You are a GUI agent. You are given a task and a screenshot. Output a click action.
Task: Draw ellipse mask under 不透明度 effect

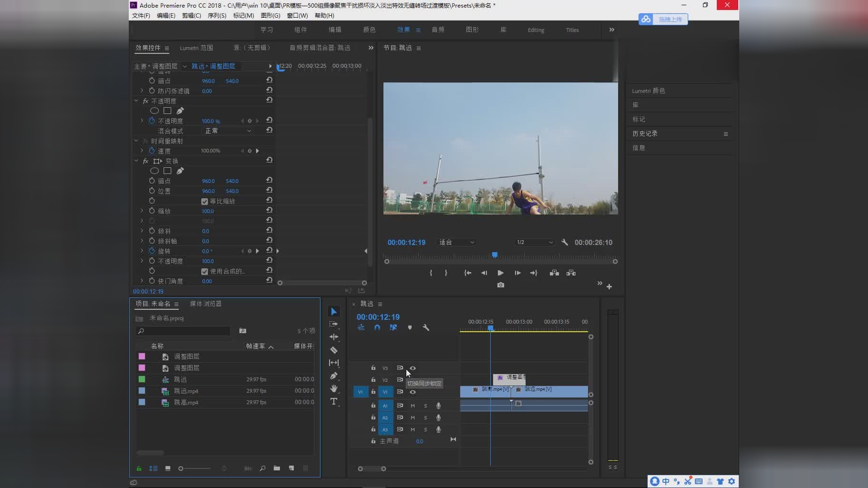tap(154, 111)
